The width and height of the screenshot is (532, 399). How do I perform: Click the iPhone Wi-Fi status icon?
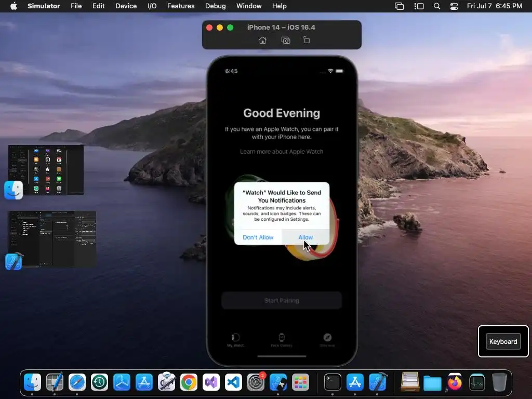330,71
